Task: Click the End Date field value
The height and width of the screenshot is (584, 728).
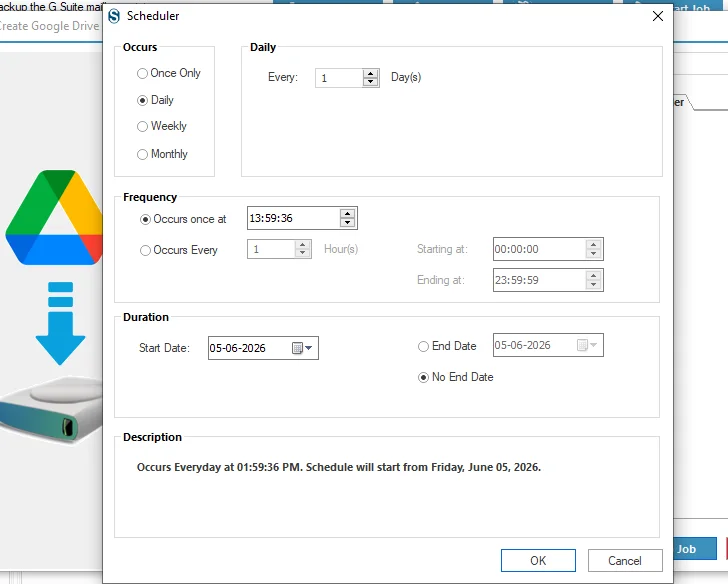Action: (522, 345)
